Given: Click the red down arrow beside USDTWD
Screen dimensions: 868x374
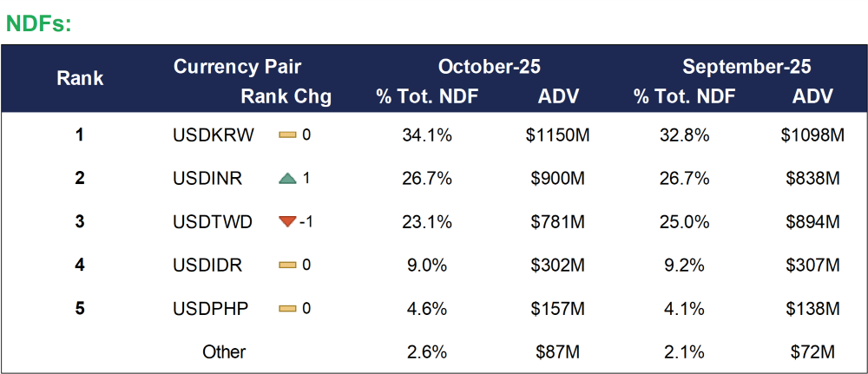Looking at the screenshot, I should point(288,222).
